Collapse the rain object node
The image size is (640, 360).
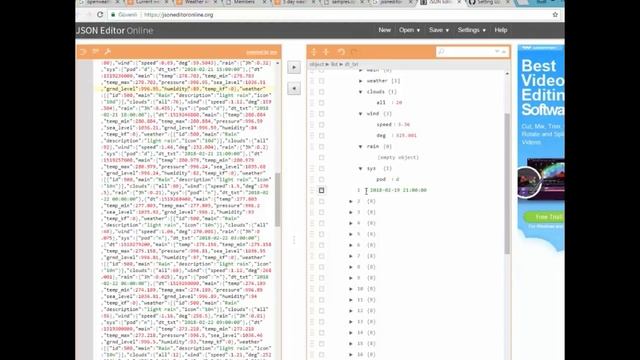pos(360,147)
